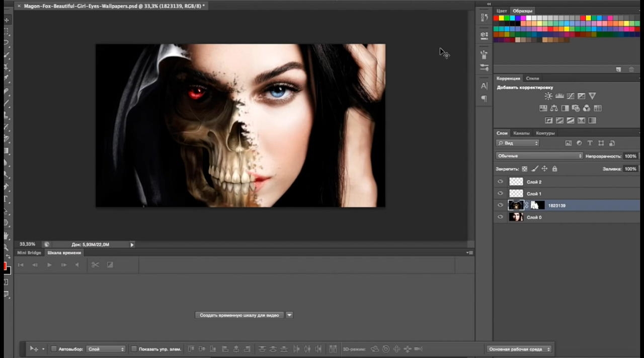Screen dimensions: 644x358
Task: Switch to Каналы tab
Action: [521, 133]
